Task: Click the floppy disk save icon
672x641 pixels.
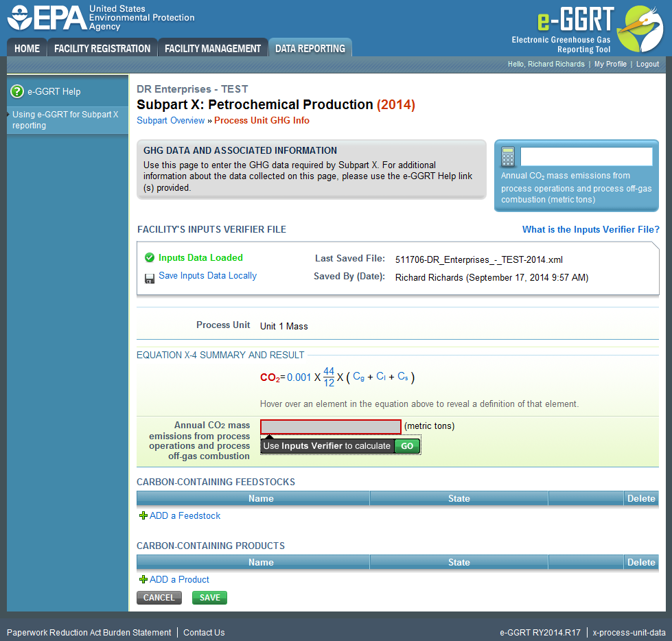Action: pyautogui.click(x=150, y=279)
